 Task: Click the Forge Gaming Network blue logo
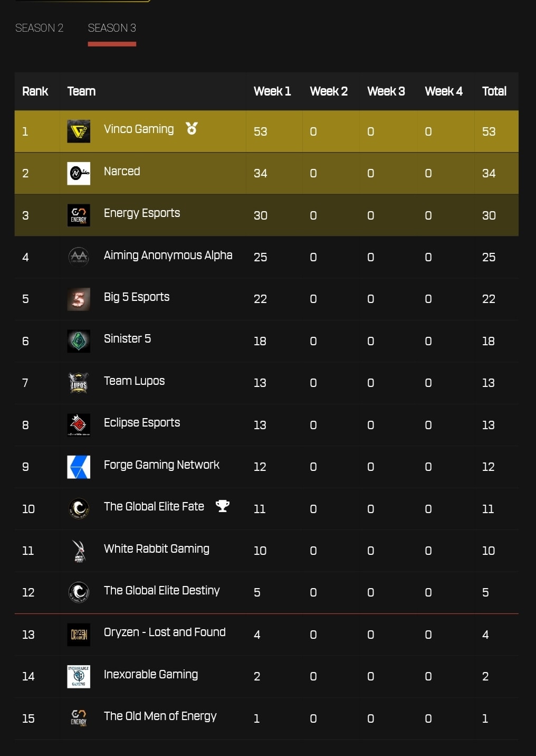[79, 467]
